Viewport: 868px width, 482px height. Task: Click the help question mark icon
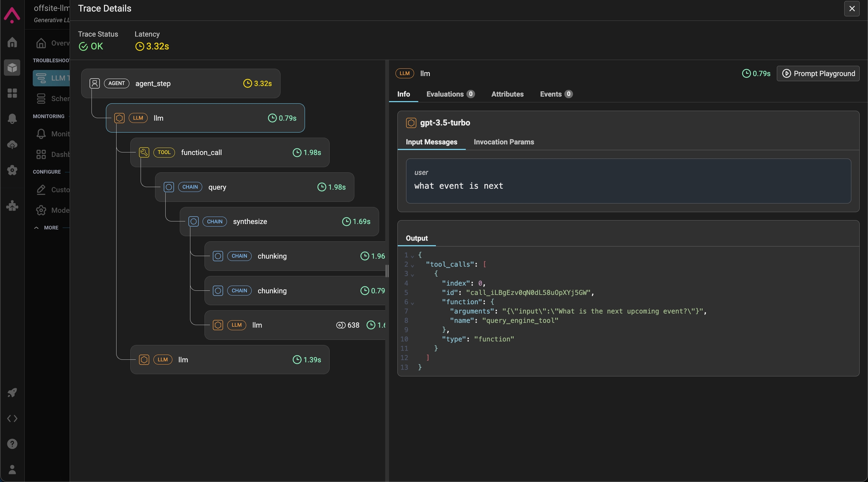(x=12, y=444)
